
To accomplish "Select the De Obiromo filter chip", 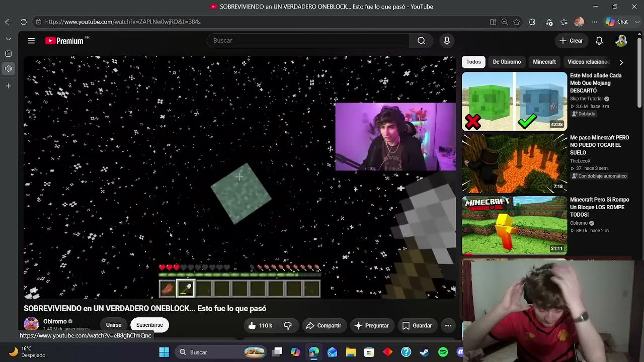I will (x=507, y=62).
